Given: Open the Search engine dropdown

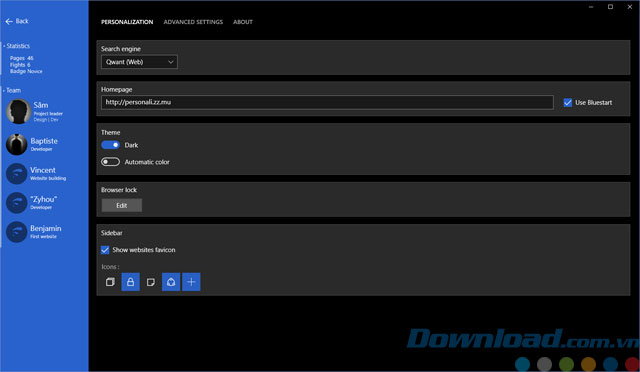Looking at the screenshot, I should (139, 62).
